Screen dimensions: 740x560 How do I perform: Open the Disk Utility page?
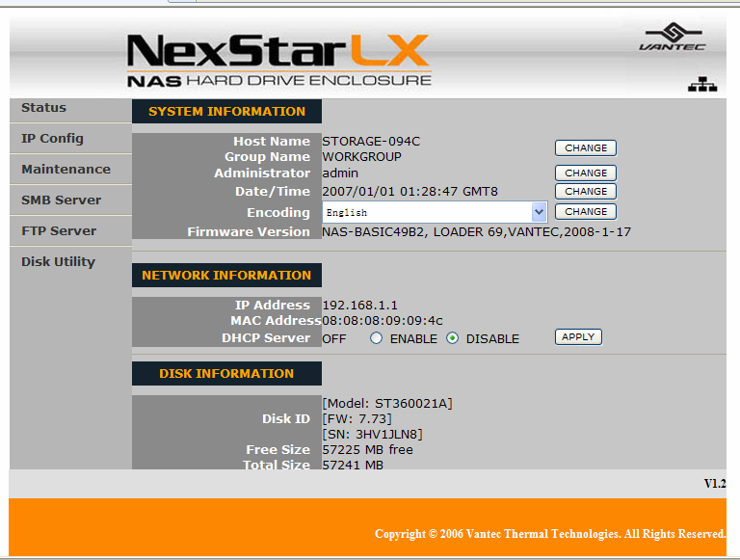[59, 261]
